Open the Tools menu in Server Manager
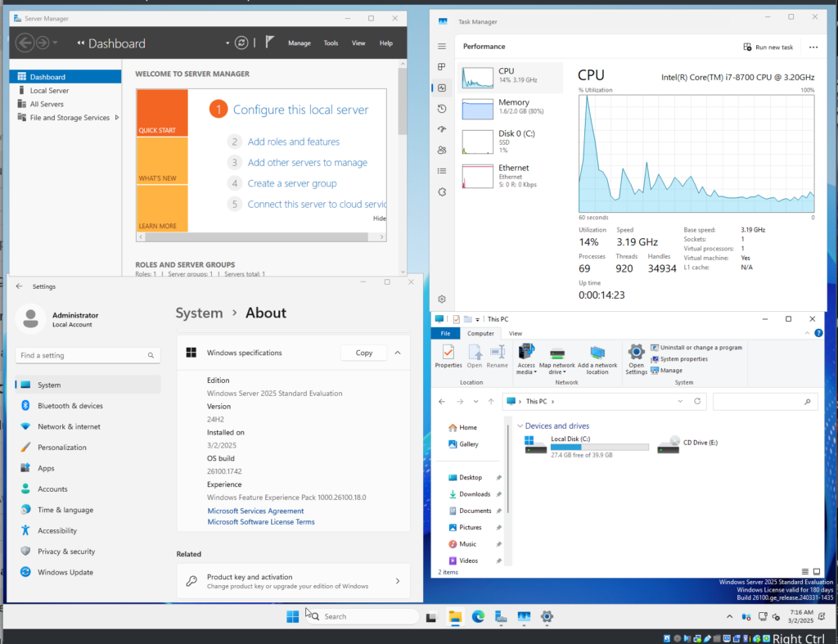Image resolution: width=838 pixels, height=644 pixels. (331, 43)
